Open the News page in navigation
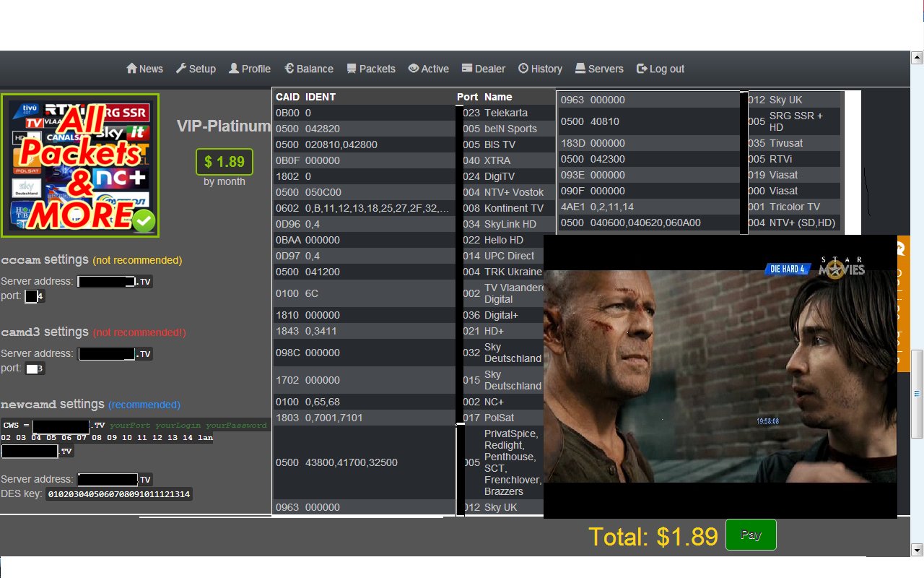924x578 pixels. click(144, 69)
